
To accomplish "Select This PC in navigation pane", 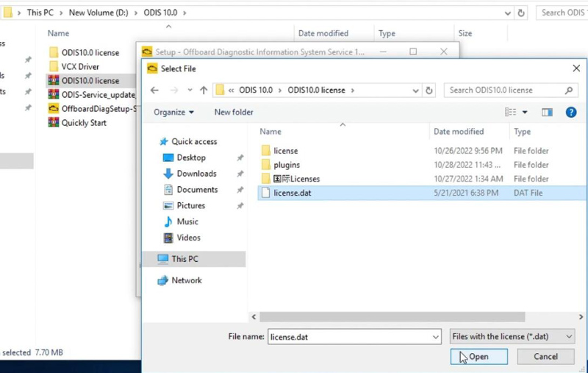I will click(x=194, y=259).
